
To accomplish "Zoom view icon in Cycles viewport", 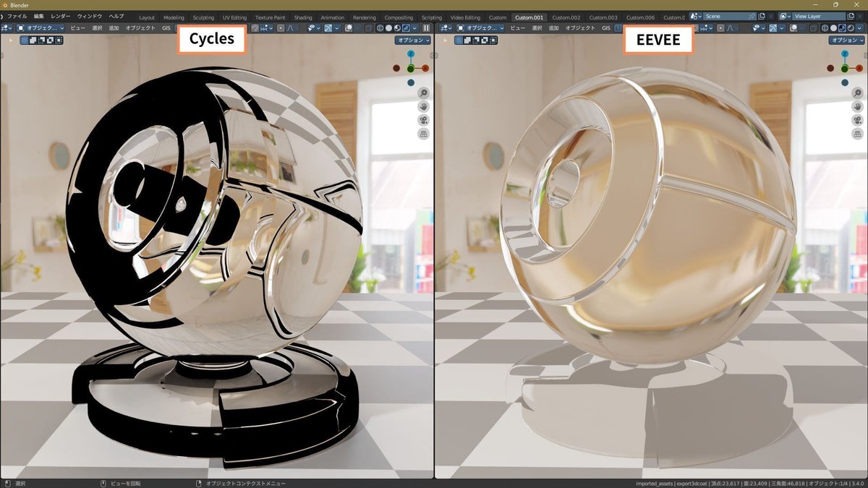I will 423,93.
